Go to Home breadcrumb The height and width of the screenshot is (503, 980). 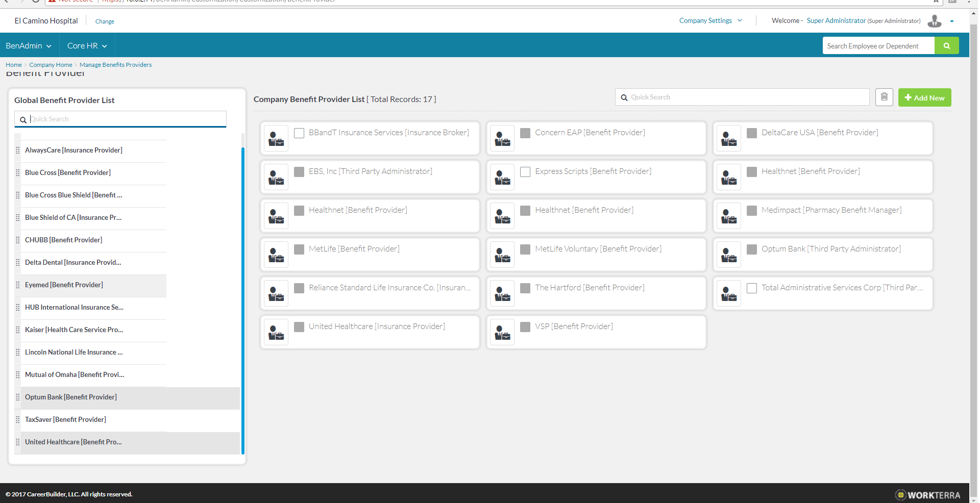[x=14, y=65]
